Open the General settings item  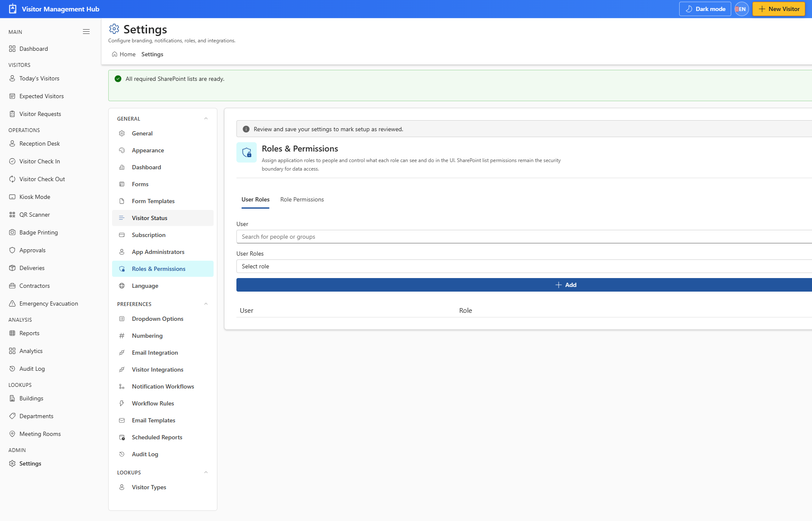click(163, 133)
